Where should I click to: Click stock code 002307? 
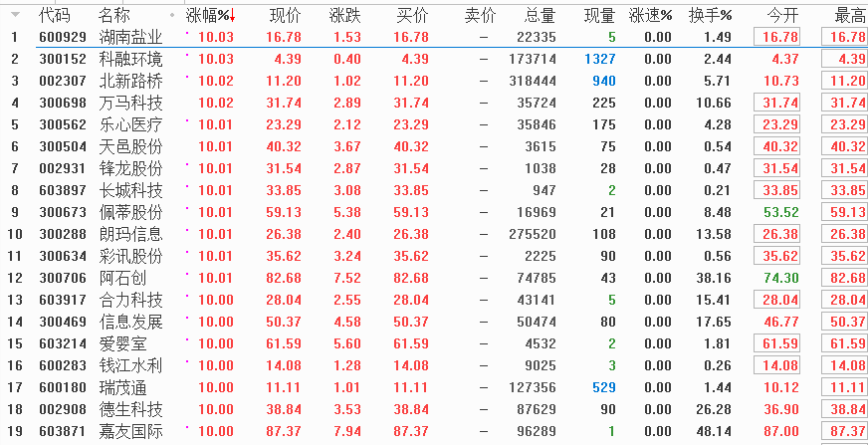tap(63, 81)
